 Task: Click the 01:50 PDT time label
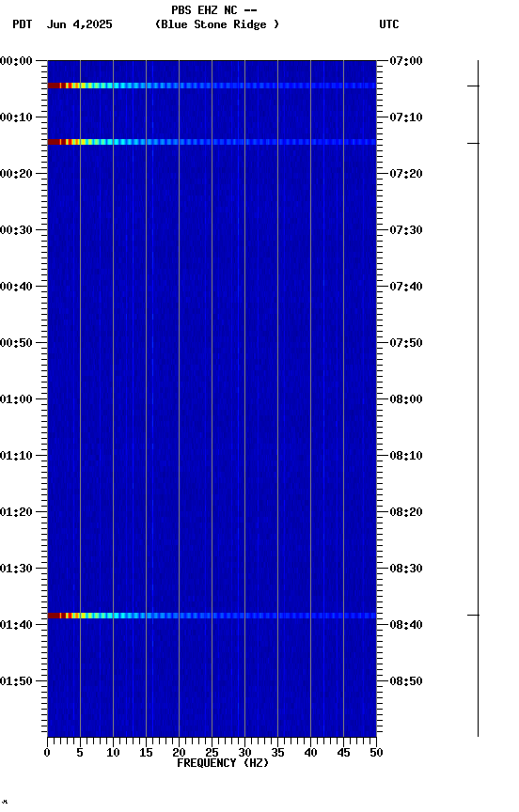pyautogui.click(x=16, y=681)
